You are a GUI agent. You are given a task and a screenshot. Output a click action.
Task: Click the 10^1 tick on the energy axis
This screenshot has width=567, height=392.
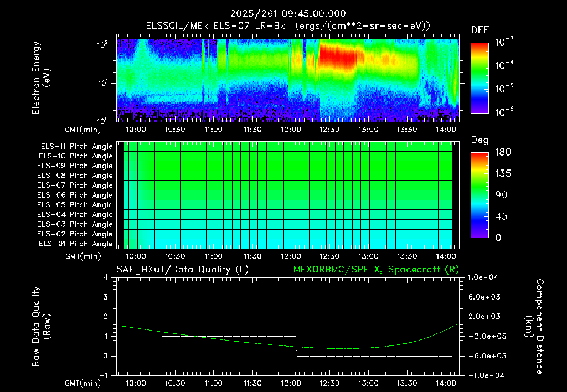point(102,83)
